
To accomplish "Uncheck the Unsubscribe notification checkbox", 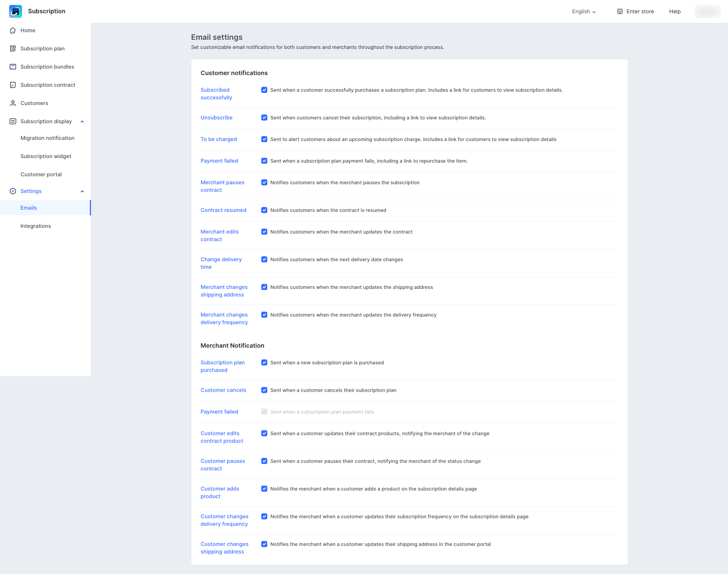I will coord(264,118).
